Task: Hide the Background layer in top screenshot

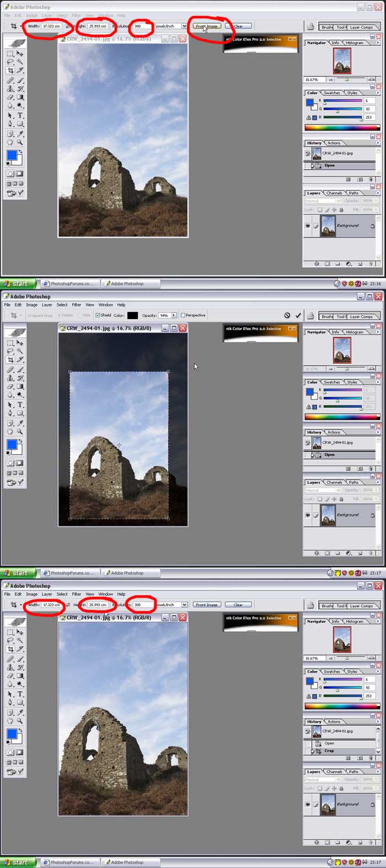Action: pos(308,225)
